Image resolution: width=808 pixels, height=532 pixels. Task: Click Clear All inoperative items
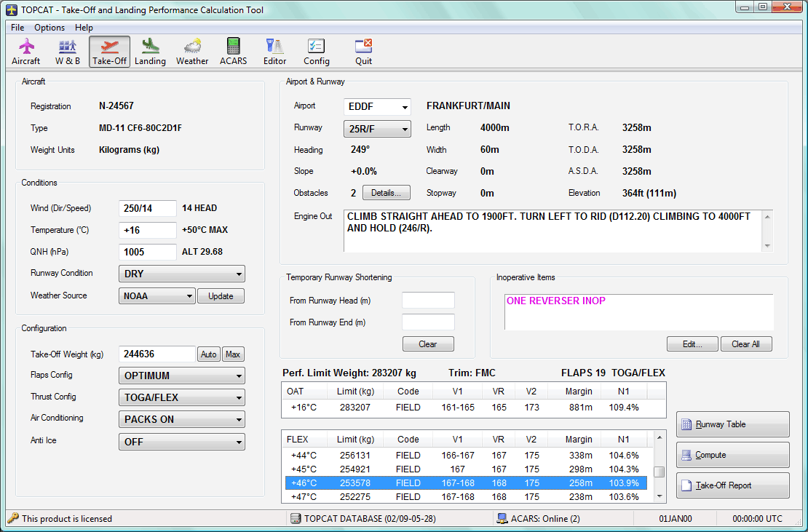pyautogui.click(x=745, y=344)
